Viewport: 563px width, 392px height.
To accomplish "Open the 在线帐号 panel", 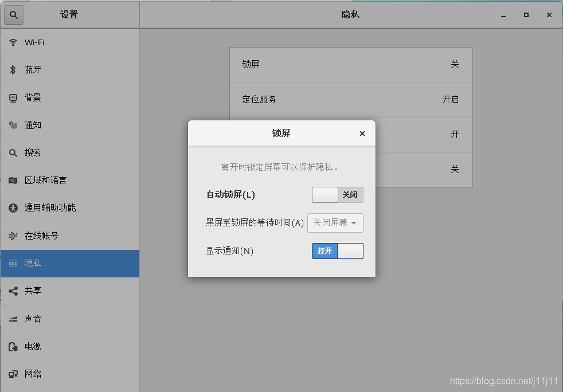I will pyautogui.click(x=70, y=236).
